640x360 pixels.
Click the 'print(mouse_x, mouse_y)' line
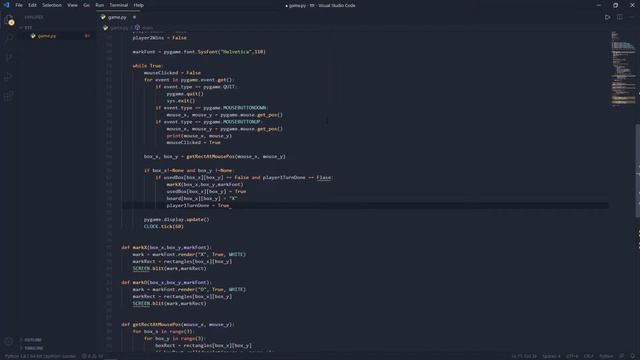click(x=199, y=136)
